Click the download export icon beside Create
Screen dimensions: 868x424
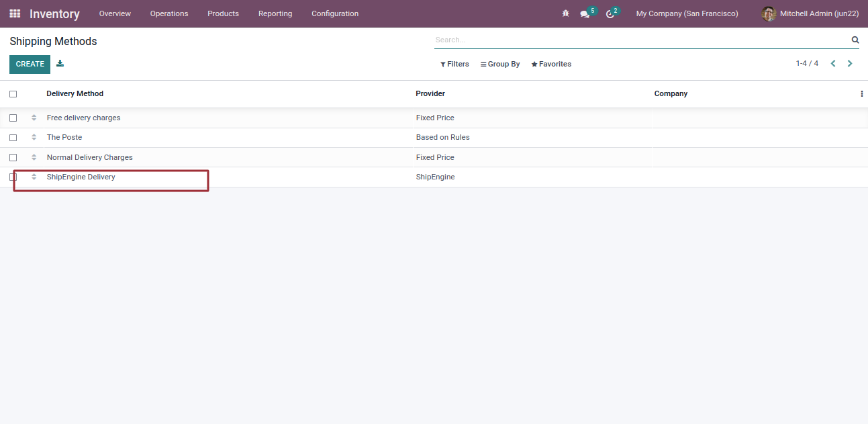coord(60,64)
